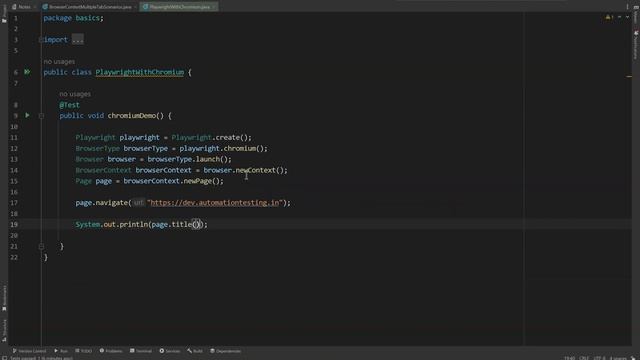The height and width of the screenshot is (360, 640).
Task: Click the @Test annotation
Action: click(x=69, y=105)
